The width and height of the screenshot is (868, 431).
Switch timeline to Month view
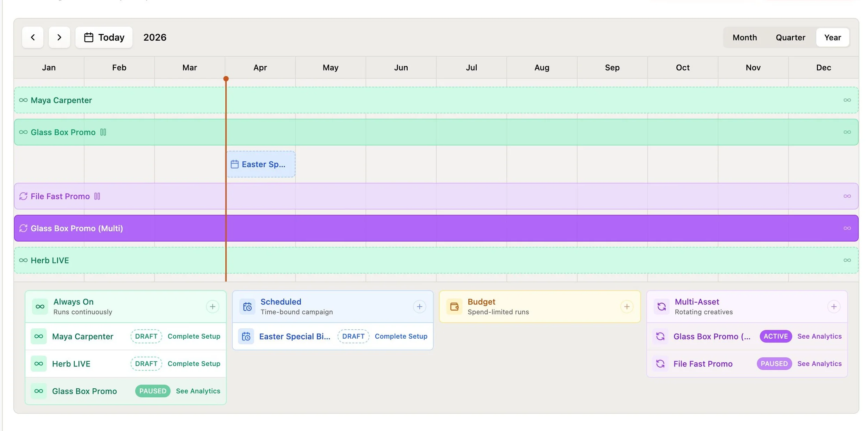tap(744, 37)
